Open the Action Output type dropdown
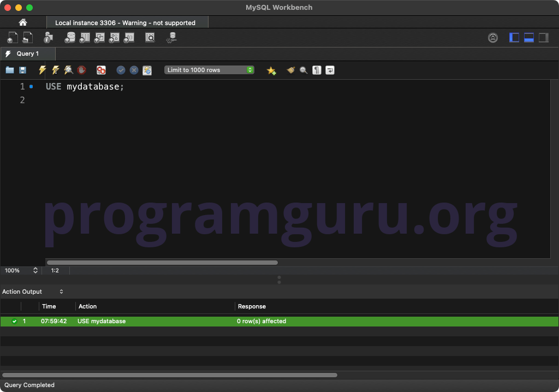Image resolution: width=559 pixels, height=392 pixels. click(x=32, y=292)
